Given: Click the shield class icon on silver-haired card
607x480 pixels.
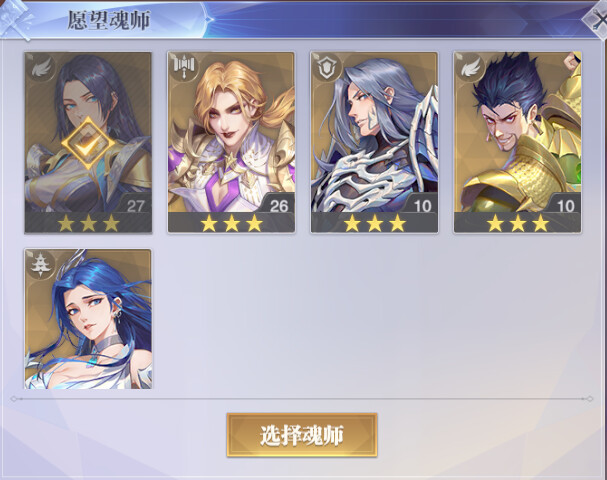Looking at the screenshot, I should point(326,67).
